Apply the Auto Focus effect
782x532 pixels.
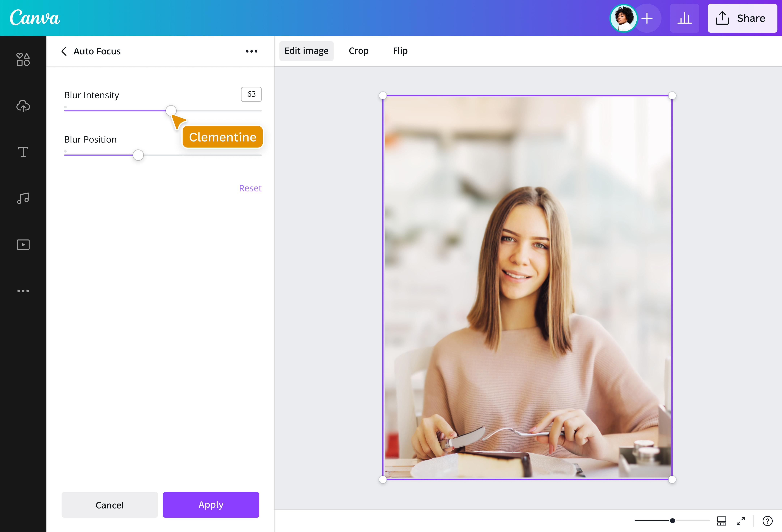pos(211,504)
